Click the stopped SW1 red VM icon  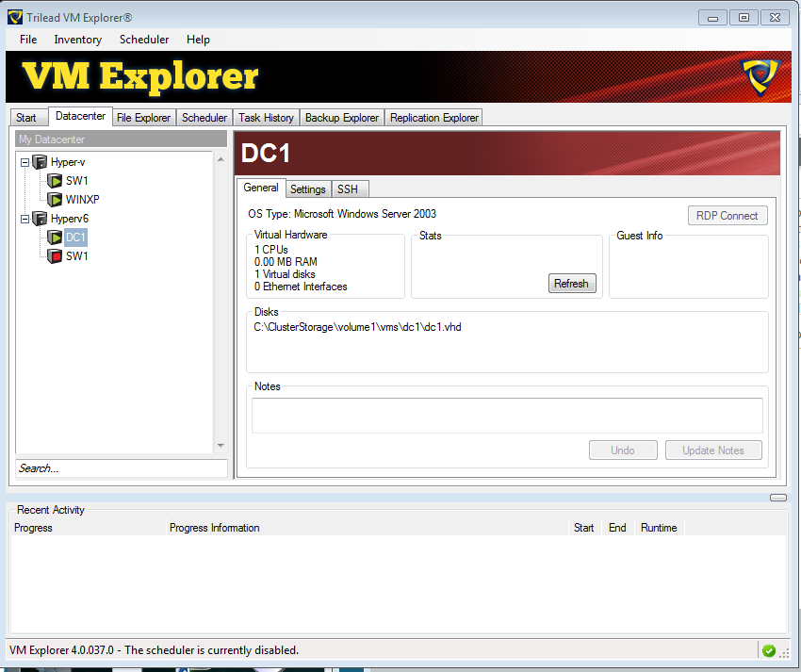(x=56, y=256)
